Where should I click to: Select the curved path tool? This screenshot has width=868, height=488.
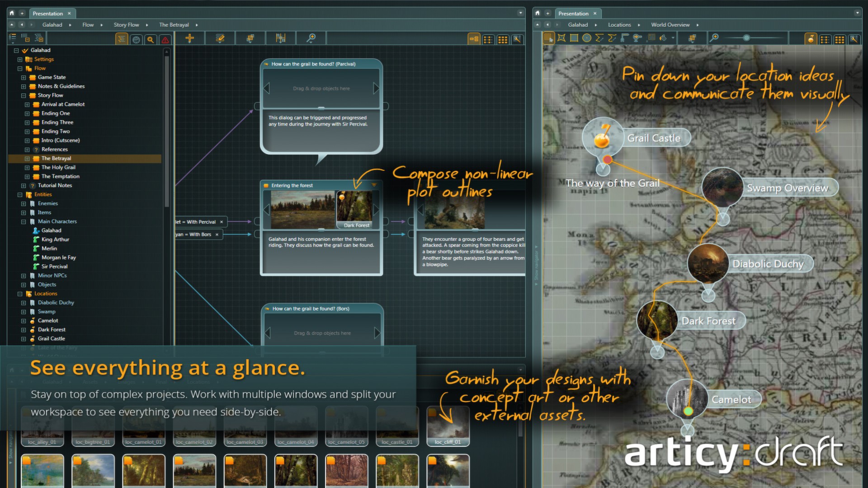pos(612,38)
